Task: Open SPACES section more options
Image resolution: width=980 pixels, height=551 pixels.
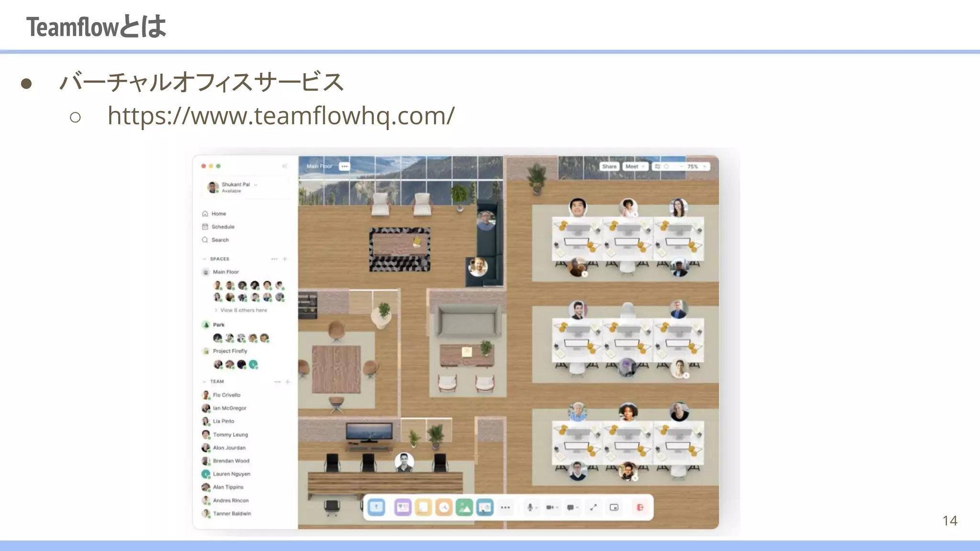Action: click(x=274, y=259)
